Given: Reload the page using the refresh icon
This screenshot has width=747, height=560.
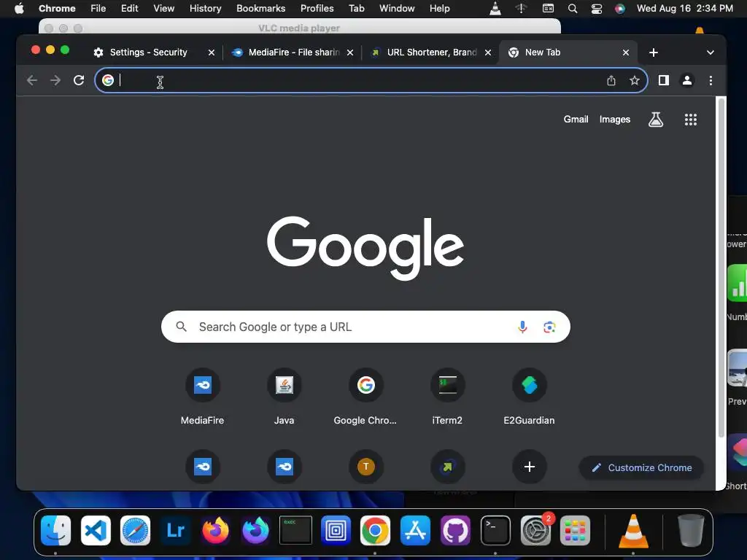Looking at the screenshot, I should pos(79,80).
